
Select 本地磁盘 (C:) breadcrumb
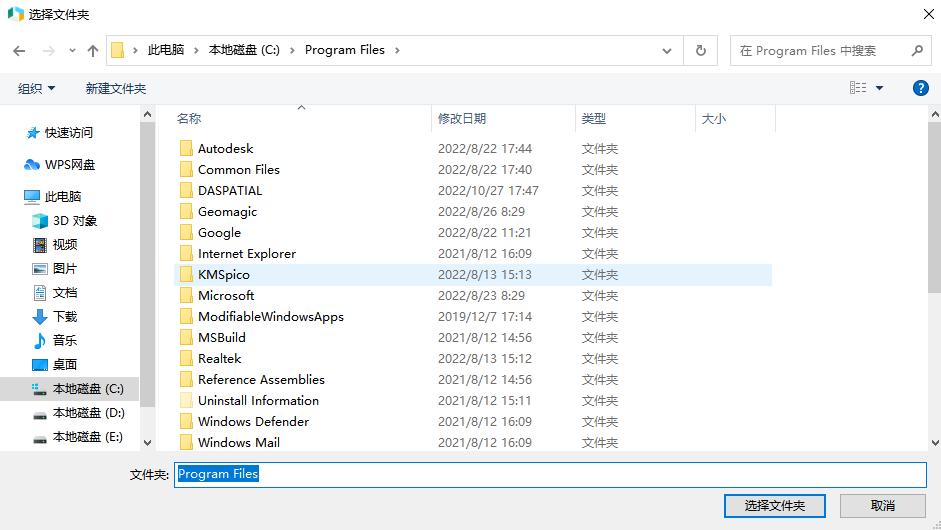click(x=244, y=50)
